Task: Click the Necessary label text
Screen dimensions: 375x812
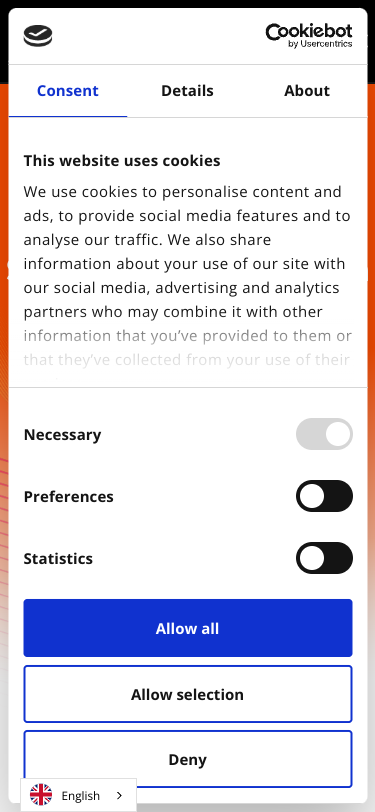Action: pyautogui.click(x=62, y=434)
